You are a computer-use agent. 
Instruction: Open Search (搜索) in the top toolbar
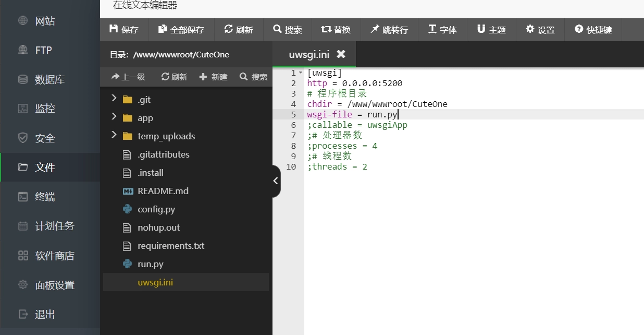(287, 30)
